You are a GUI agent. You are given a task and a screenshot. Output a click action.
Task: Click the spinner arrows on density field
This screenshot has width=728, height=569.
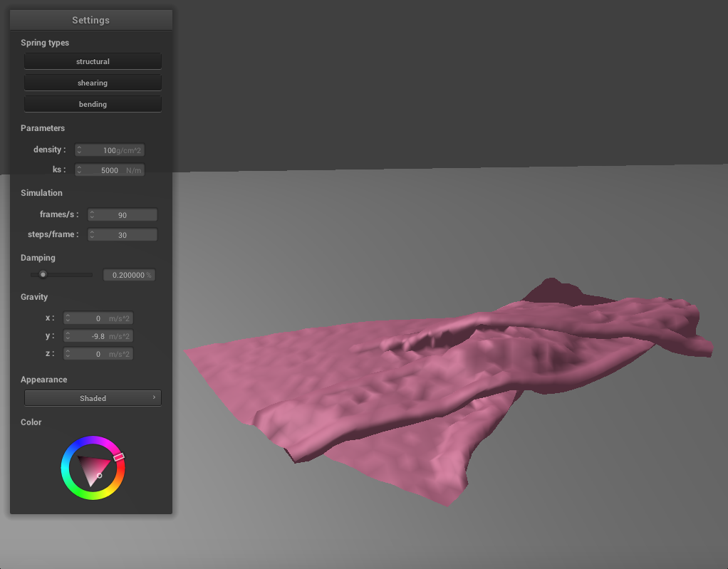(x=80, y=150)
